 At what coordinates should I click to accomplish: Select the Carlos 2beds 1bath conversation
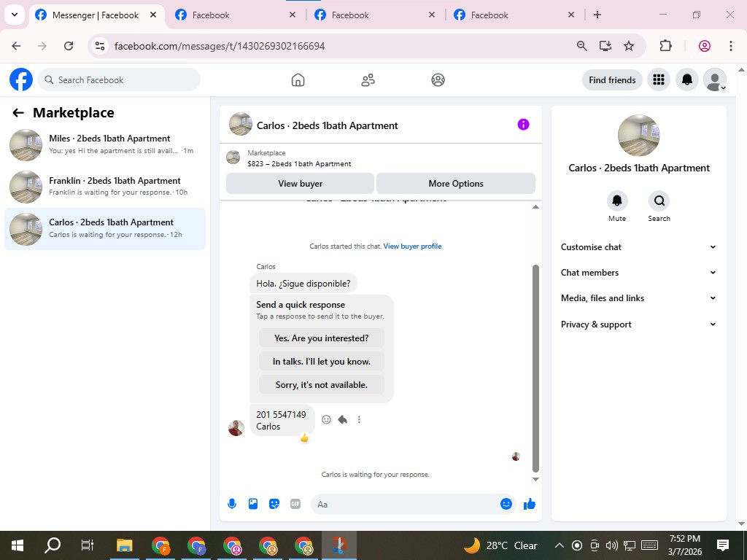(105, 228)
